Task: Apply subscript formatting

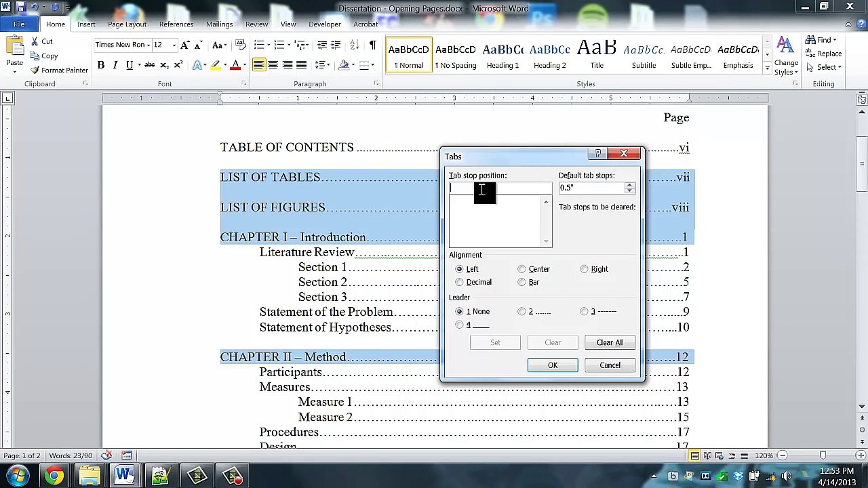Action: pos(163,65)
